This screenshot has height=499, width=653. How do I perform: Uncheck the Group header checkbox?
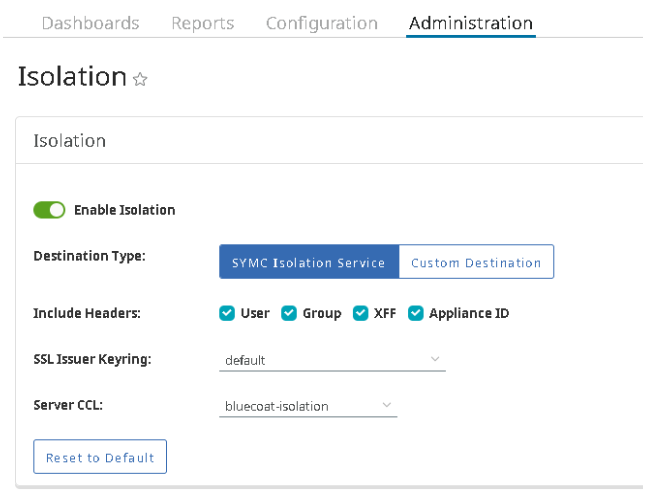coord(289,313)
